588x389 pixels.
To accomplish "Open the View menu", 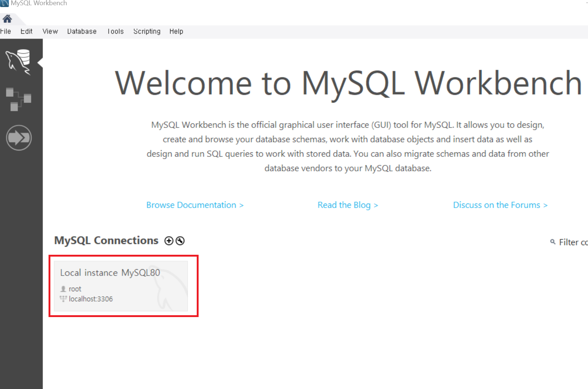I will point(50,32).
